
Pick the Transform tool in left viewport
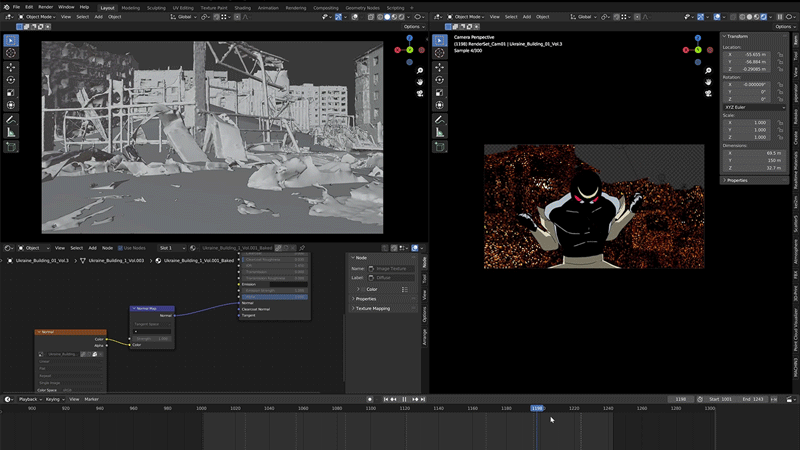click(x=11, y=105)
